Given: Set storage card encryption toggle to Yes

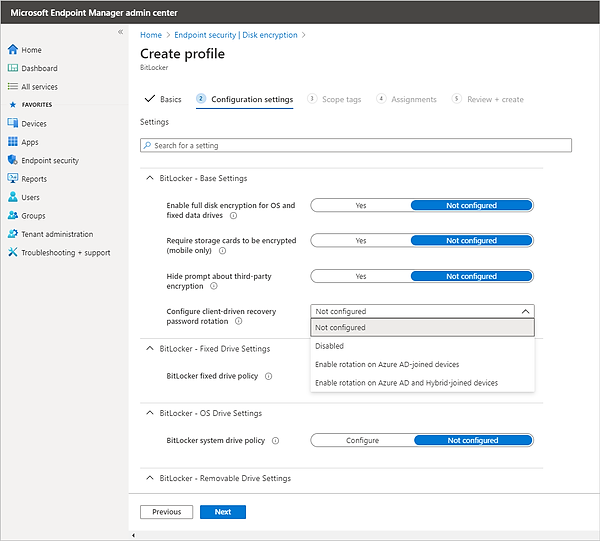Looking at the screenshot, I should coord(361,240).
